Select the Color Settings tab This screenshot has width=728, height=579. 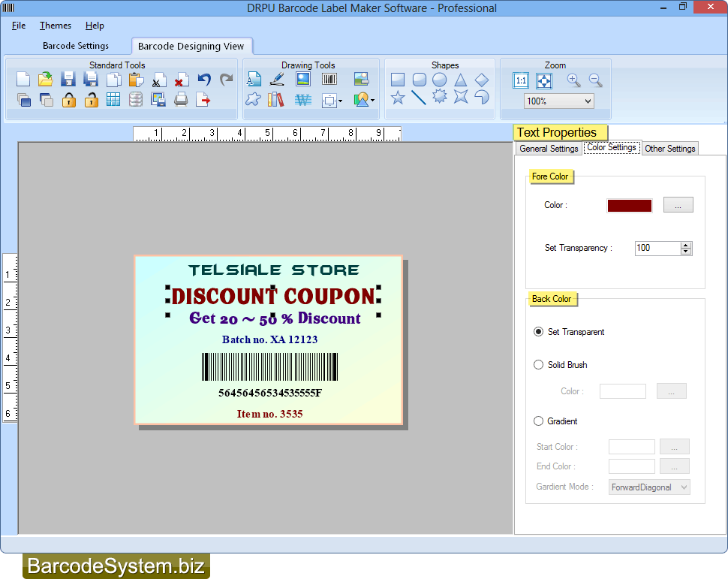pyautogui.click(x=612, y=147)
